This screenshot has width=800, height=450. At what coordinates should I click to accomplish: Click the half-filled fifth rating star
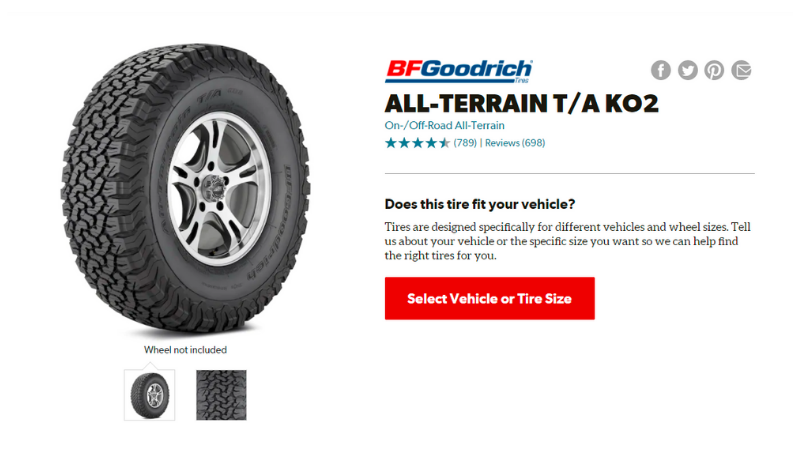click(444, 143)
